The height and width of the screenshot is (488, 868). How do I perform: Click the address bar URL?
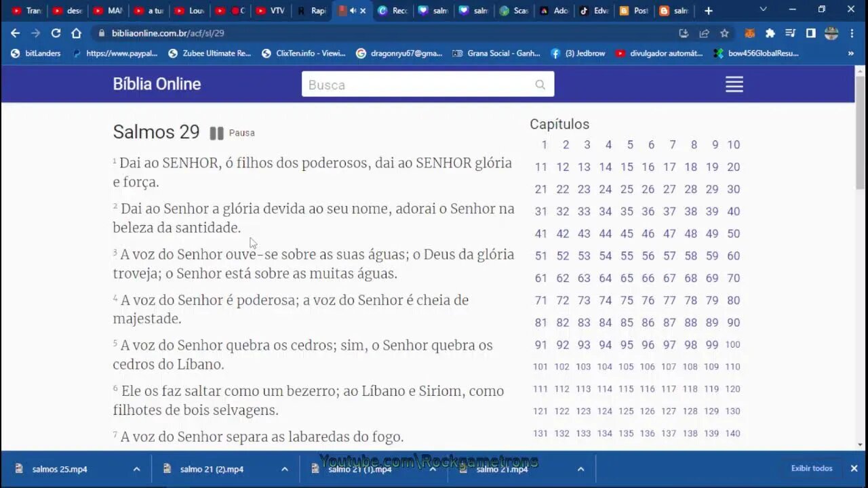(x=168, y=33)
